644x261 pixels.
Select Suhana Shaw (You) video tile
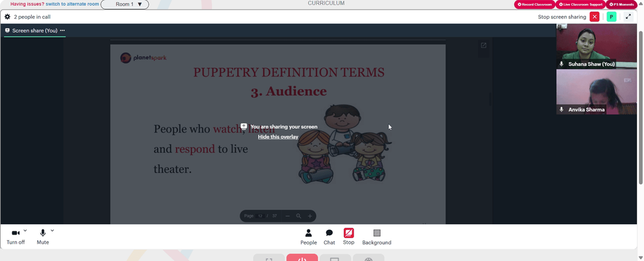(x=596, y=46)
